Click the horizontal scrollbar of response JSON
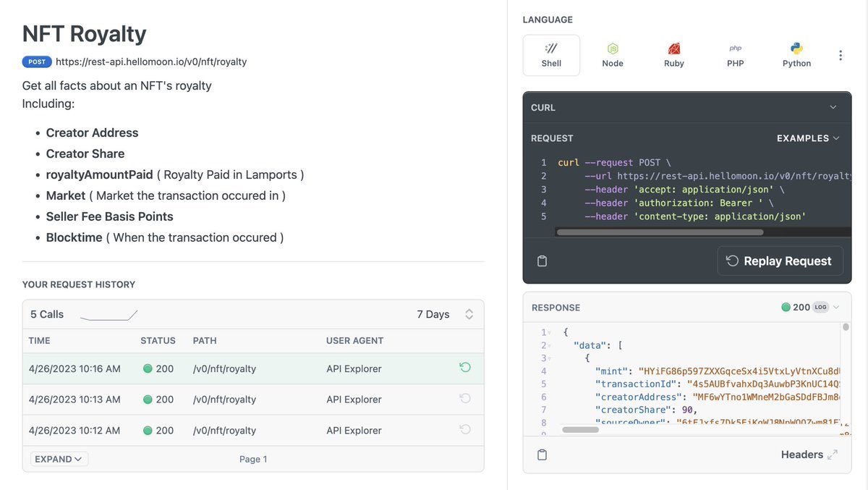The image size is (868, 490). tap(580, 429)
